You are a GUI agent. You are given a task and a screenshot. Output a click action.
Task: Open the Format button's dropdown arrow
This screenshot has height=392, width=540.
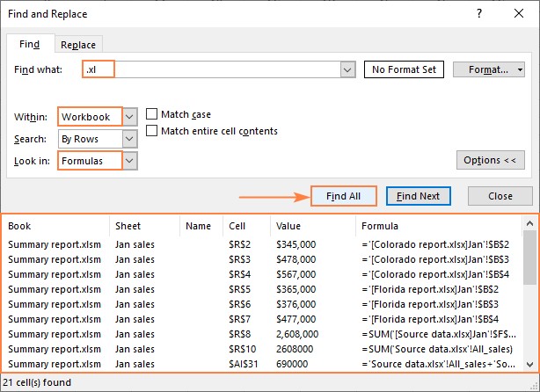click(520, 69)
